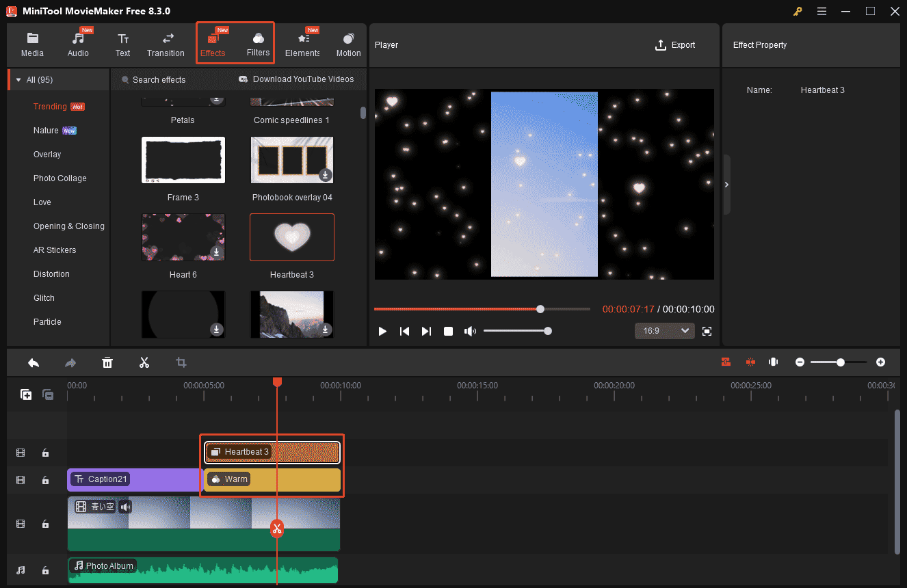The width and height of the screenshot is (907, 588).
Task: Click the Export button
Action: point(675,45)
